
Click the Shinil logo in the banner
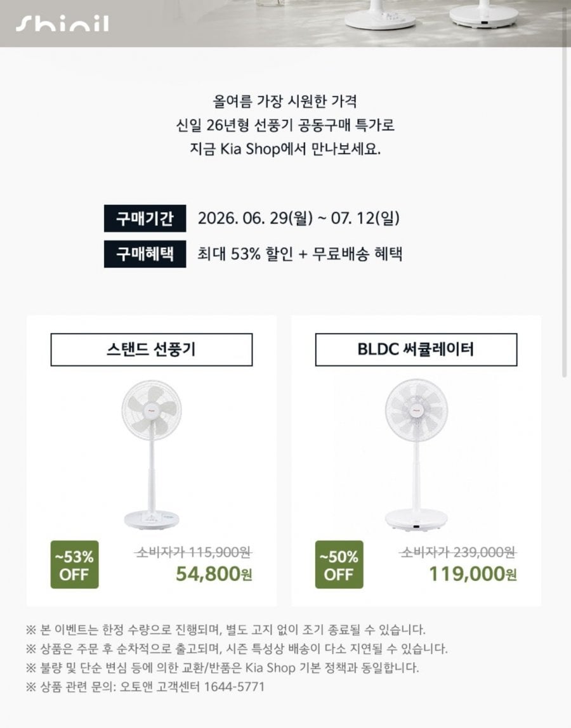(x=62, y=24)
